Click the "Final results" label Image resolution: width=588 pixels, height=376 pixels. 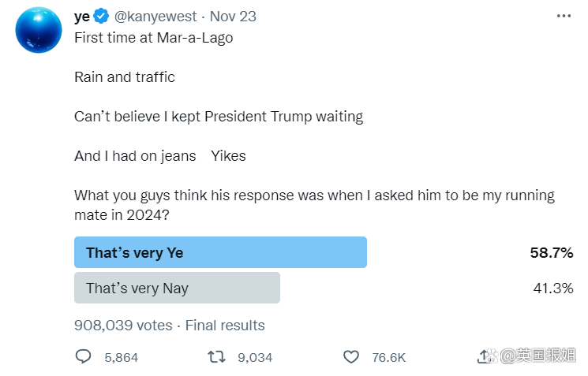pos(225,325)
